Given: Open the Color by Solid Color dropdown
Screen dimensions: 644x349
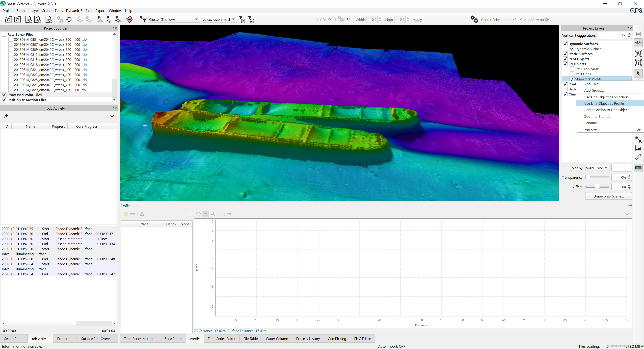Looking at the screenshot, I should [x=597, y=168].
